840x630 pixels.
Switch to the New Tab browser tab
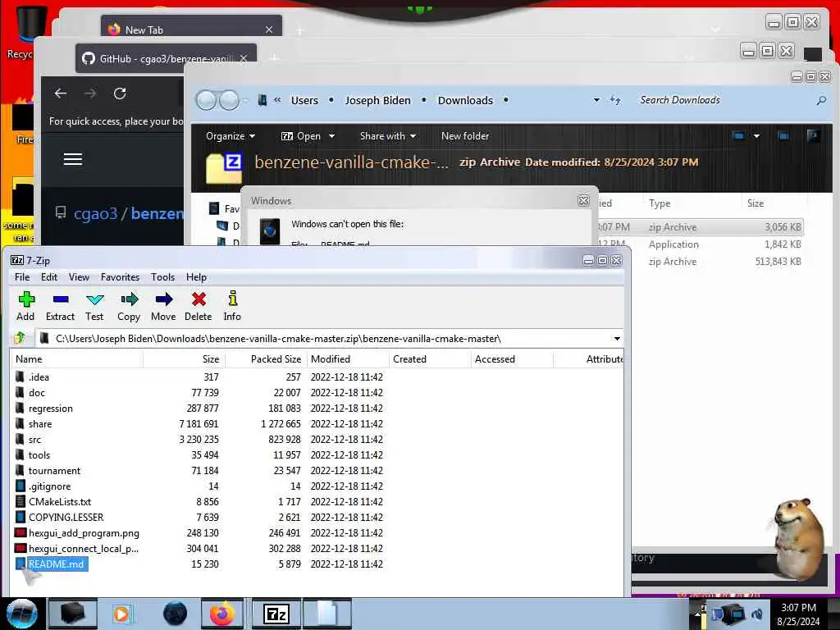coord(191,30)
